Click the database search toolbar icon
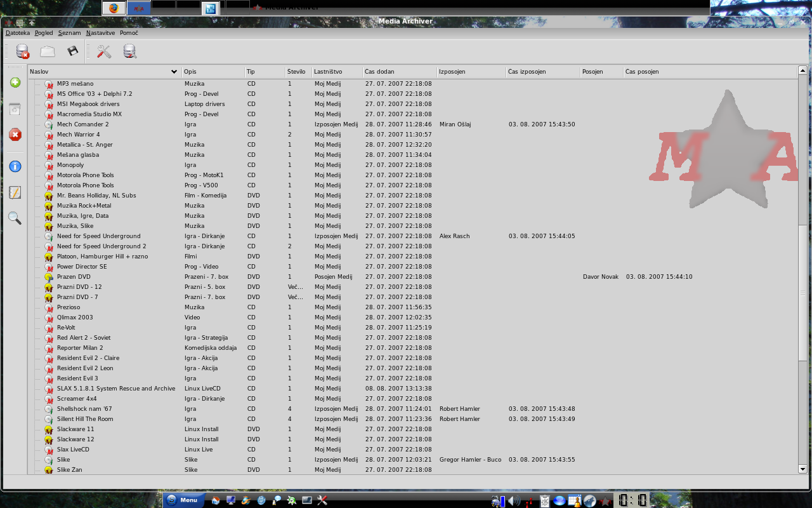 pos(130,51)
